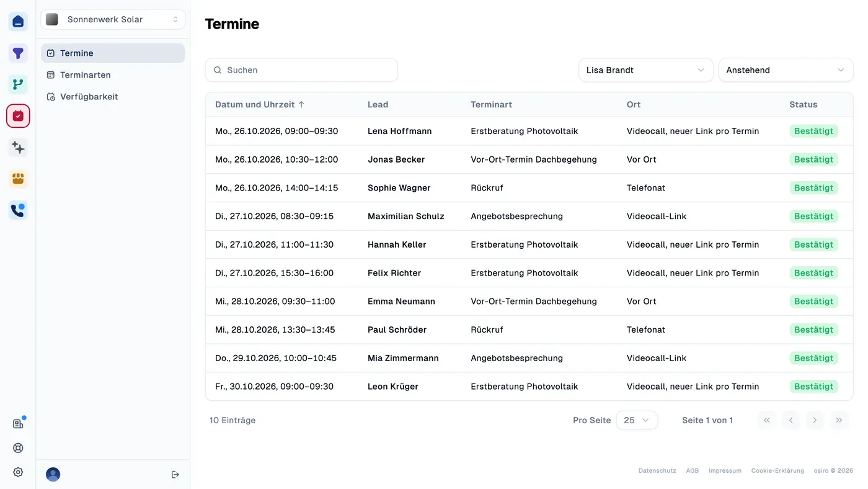Open the phone calls icon in the sidebar
Image resolution: width=868 pixels, height=489 pixels.
click(18, 210)
